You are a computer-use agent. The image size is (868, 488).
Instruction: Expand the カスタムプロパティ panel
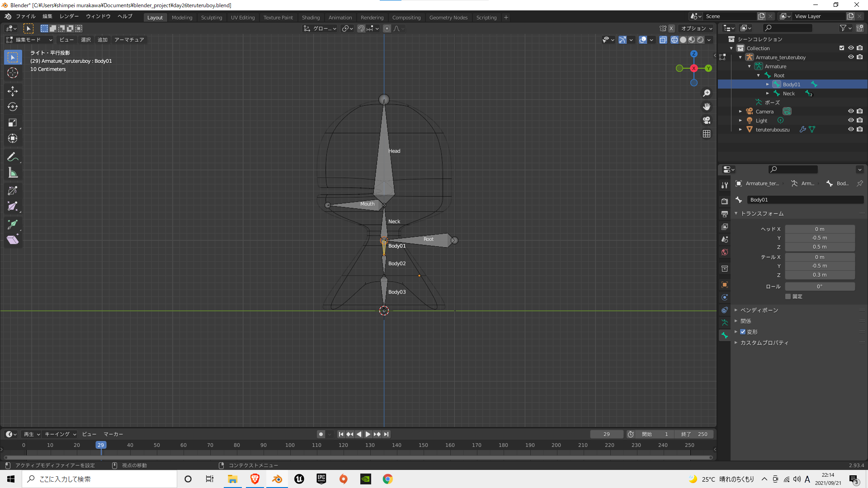(x=764, y=343)
